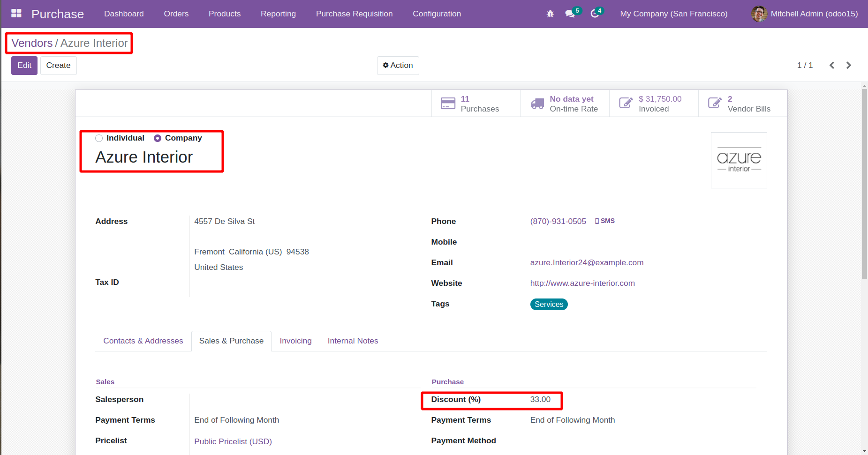Open the Public Pricelist (USD) link

(x=233, y=441)
